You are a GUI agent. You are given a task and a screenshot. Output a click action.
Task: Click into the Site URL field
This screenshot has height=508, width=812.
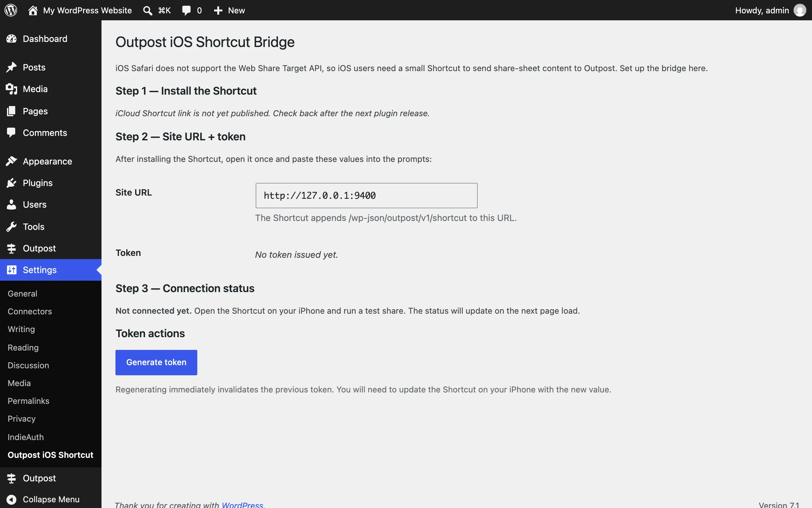[x=366, y=196]
